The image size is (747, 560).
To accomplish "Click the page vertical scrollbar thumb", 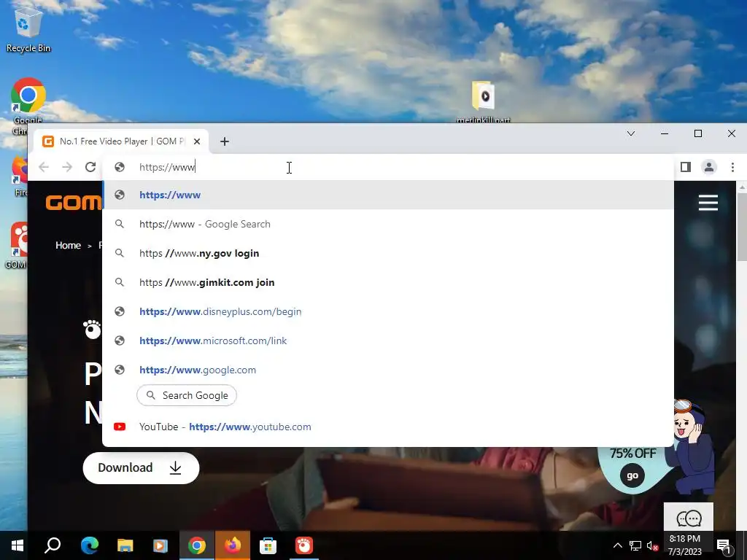I will coord(742,227).
